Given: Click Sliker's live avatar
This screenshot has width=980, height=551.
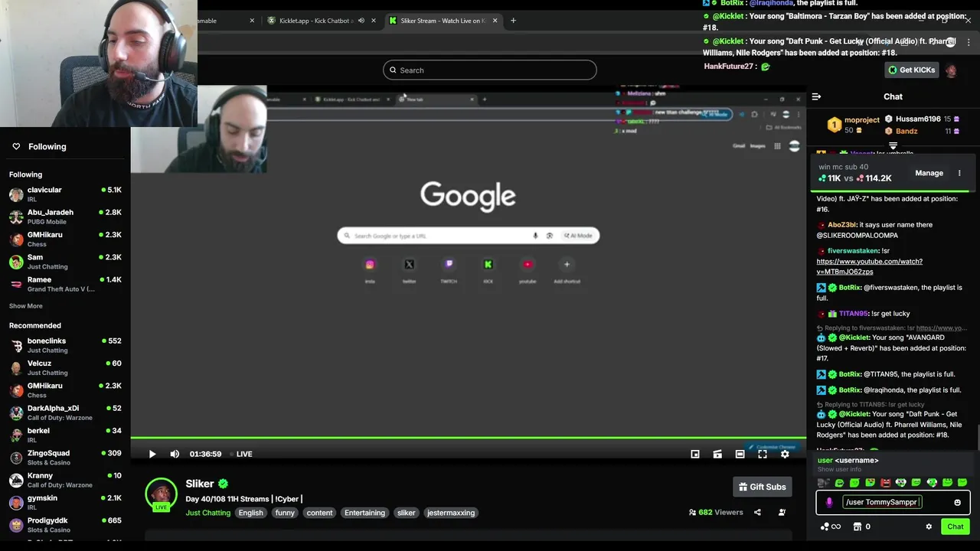Looking at the screenshot, I should tap(161, 494).
